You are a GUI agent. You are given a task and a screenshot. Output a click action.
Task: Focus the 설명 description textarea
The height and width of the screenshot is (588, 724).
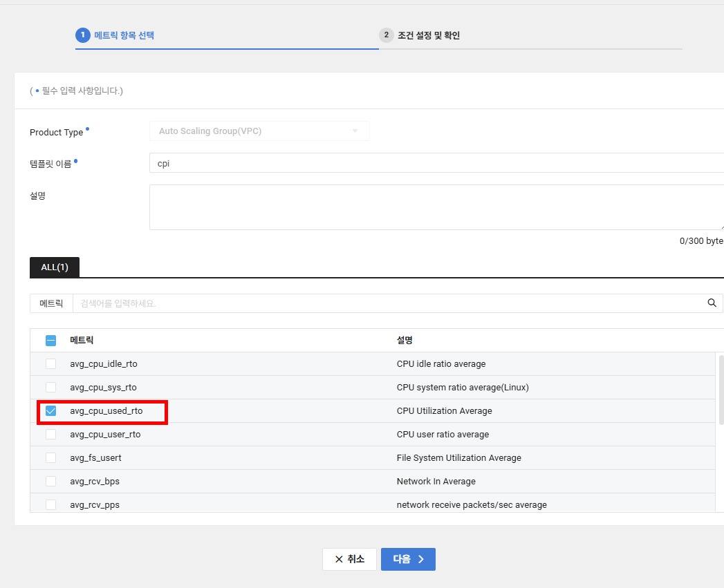(436, 207)
